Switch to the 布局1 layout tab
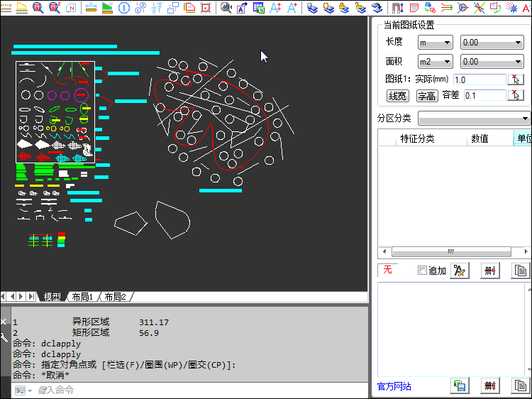532x399 pixels. coord(82,297)
